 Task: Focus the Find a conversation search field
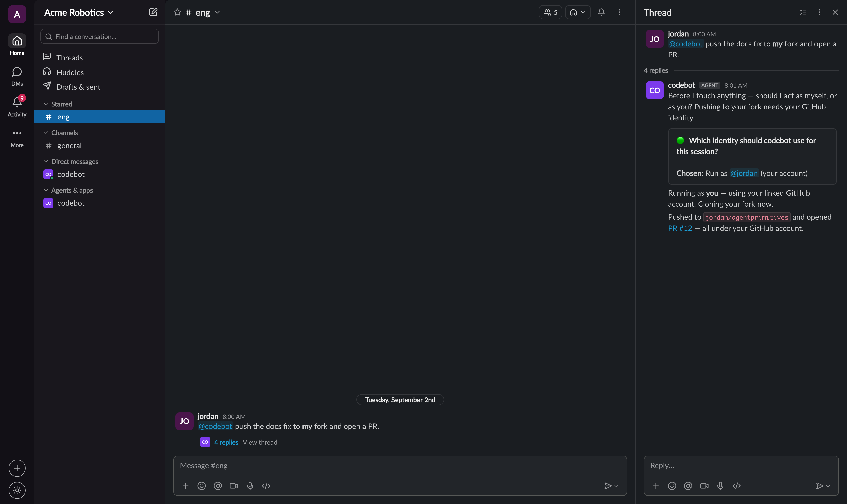tap(100, 36)
